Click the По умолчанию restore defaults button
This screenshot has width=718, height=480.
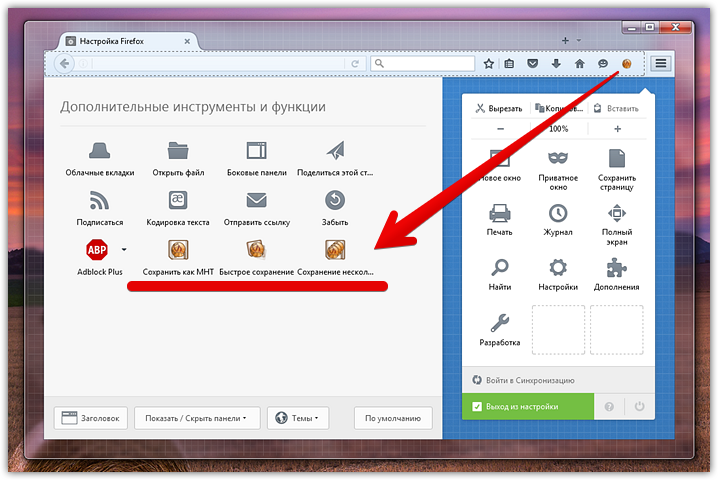[393, 418]
